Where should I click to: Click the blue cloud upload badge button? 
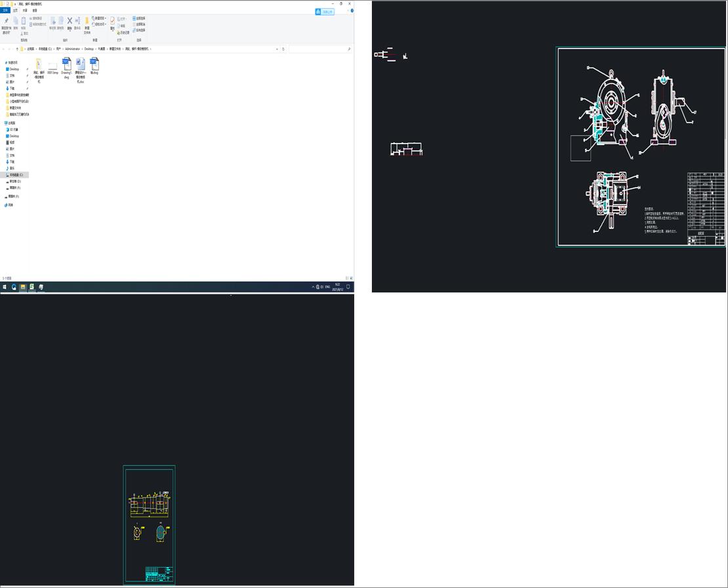[x=325, y=12]
